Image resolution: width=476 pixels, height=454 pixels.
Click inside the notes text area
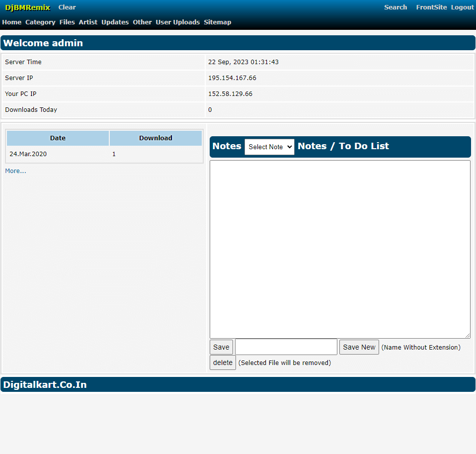[340, 249]
